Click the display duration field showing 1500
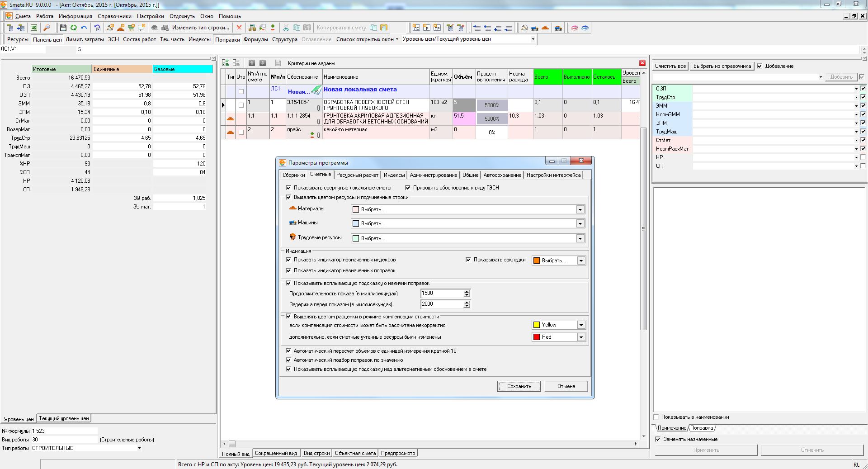The height and width of the screenshot is (469, 868). [x=442, y=293]
